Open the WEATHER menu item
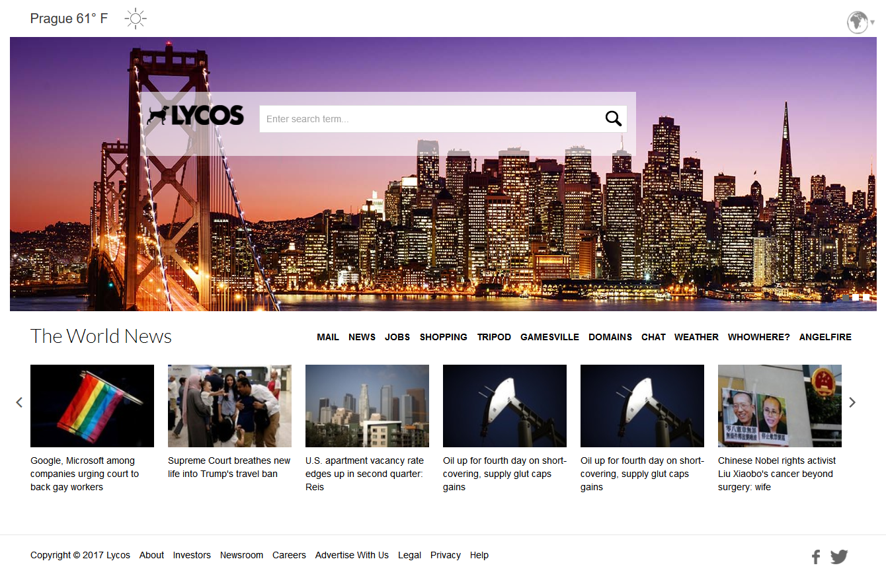 coord(696,337)
